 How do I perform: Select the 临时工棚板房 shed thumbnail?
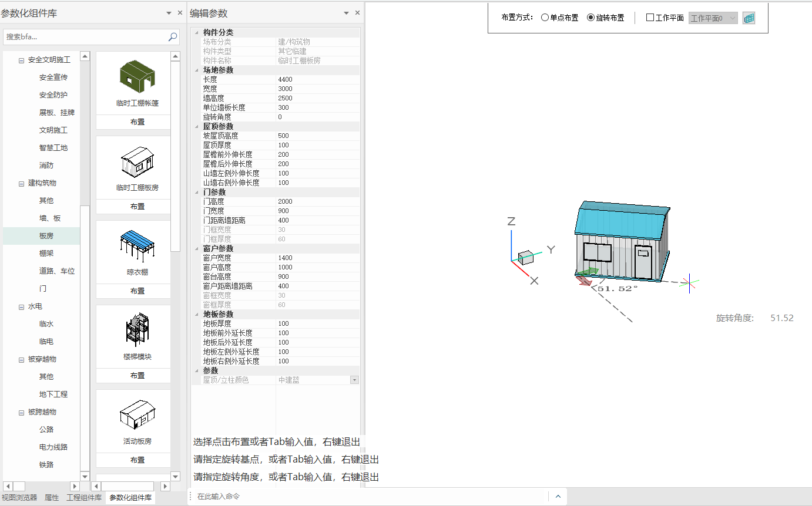(x=137, y=163)
